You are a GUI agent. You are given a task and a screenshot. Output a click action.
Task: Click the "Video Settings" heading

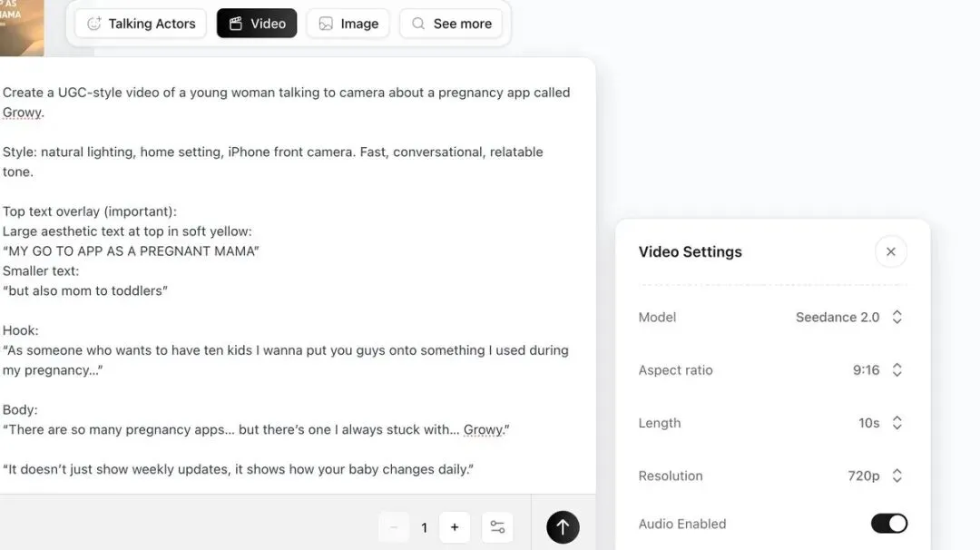click(x=690, y=252)
